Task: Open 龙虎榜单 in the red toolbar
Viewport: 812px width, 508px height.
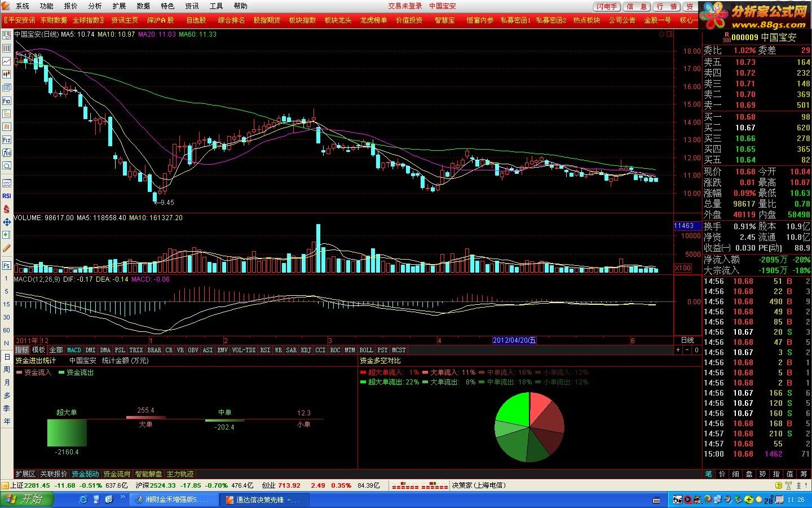Action: point(374,20)
